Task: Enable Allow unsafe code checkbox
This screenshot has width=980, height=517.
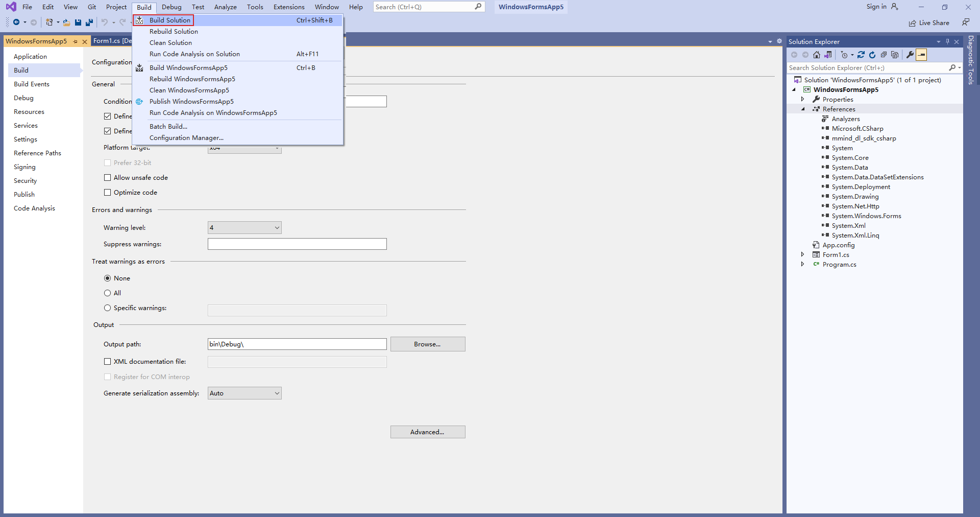Action: [107, 178]
